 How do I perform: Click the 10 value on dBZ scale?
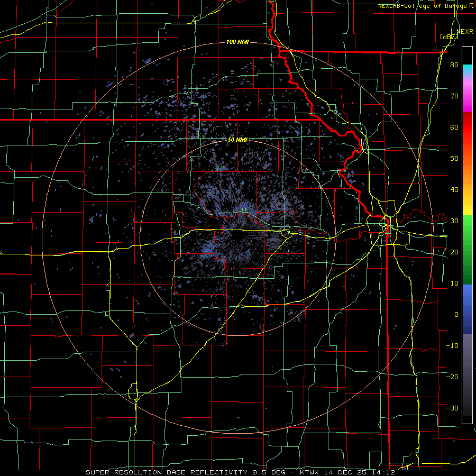[454, 283]
